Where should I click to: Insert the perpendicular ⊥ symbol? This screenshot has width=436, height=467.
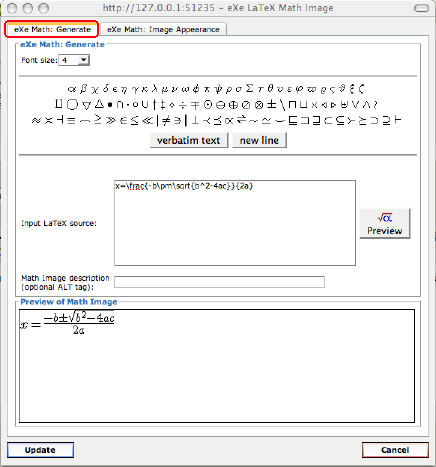coord(195,120)
